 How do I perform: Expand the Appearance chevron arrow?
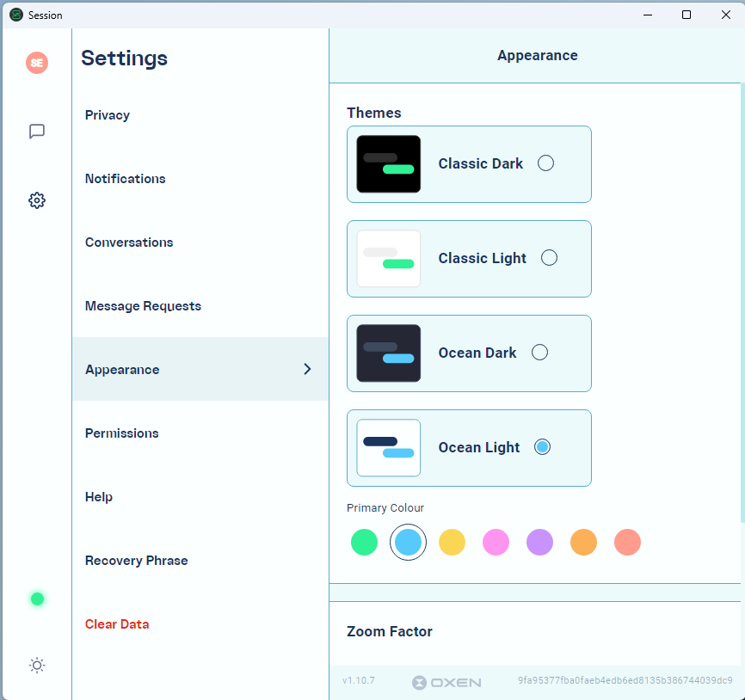pos(307,369)
